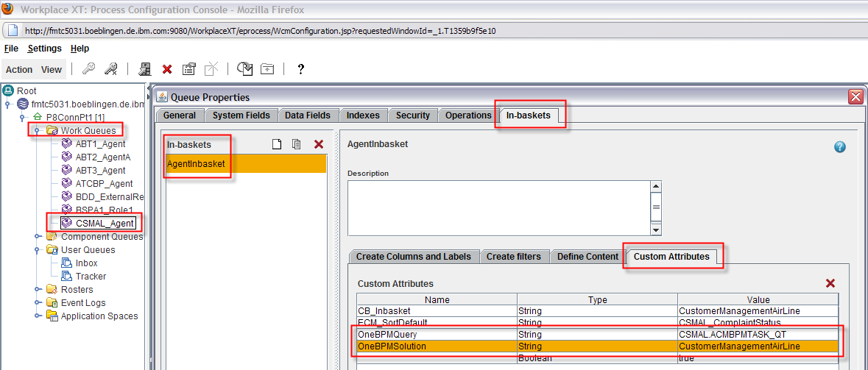Expand the Rosters tree node

37,290
